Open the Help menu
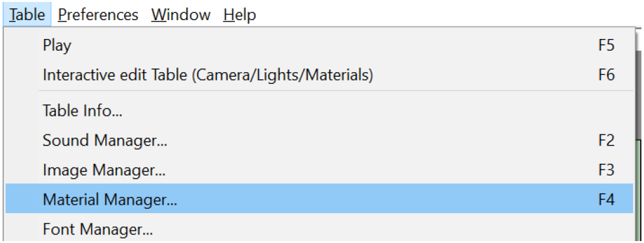 (x=240, y=15)
